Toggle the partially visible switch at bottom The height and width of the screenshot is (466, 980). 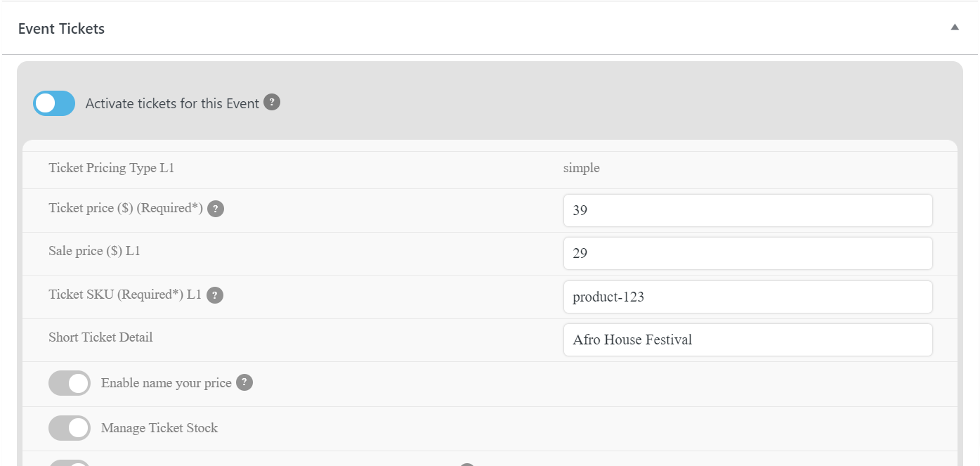pyautogui.click(x=70, y=463)
